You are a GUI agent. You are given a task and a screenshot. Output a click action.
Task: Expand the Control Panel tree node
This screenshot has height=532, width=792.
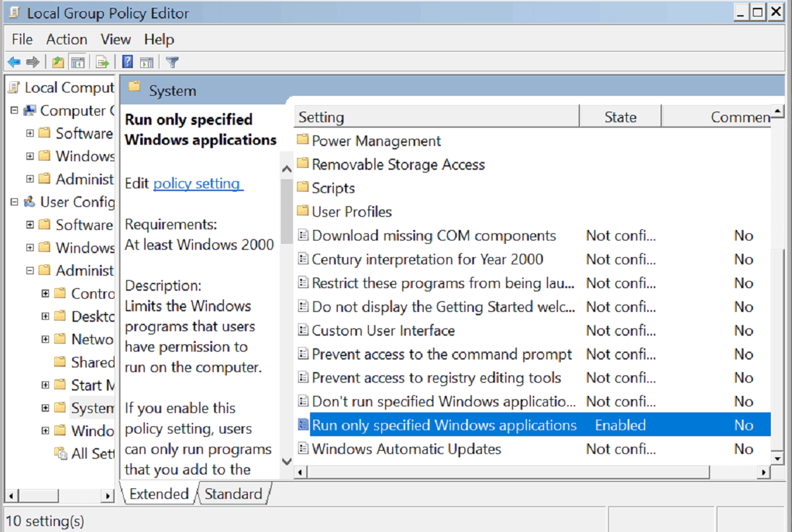[46, 293]
